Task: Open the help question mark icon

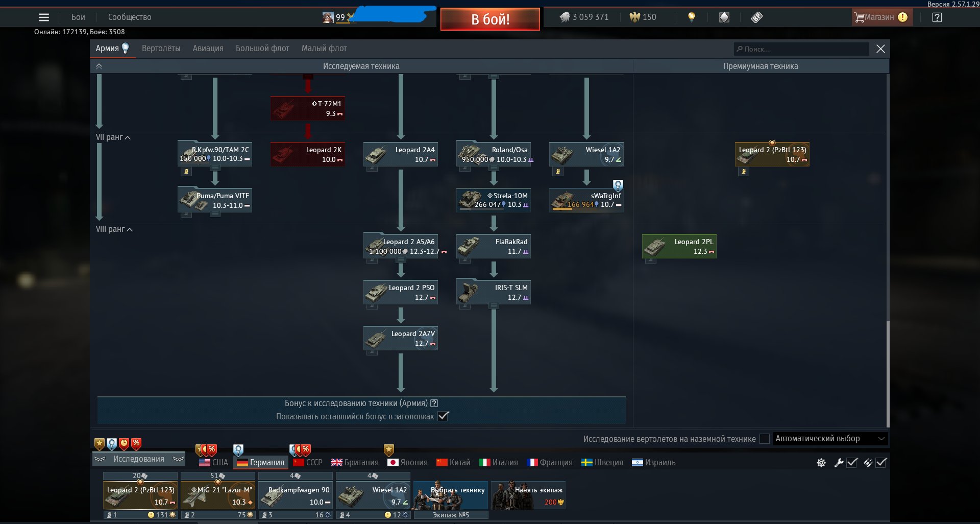Action: point(937,17)
